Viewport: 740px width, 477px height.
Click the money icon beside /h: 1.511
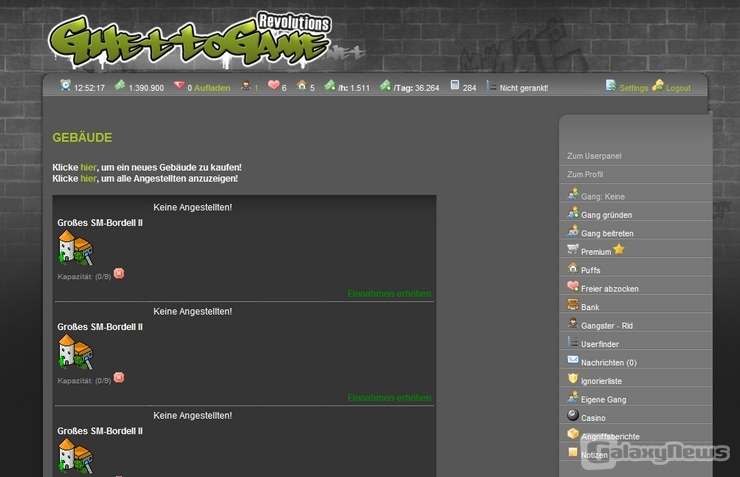[330, 85]
